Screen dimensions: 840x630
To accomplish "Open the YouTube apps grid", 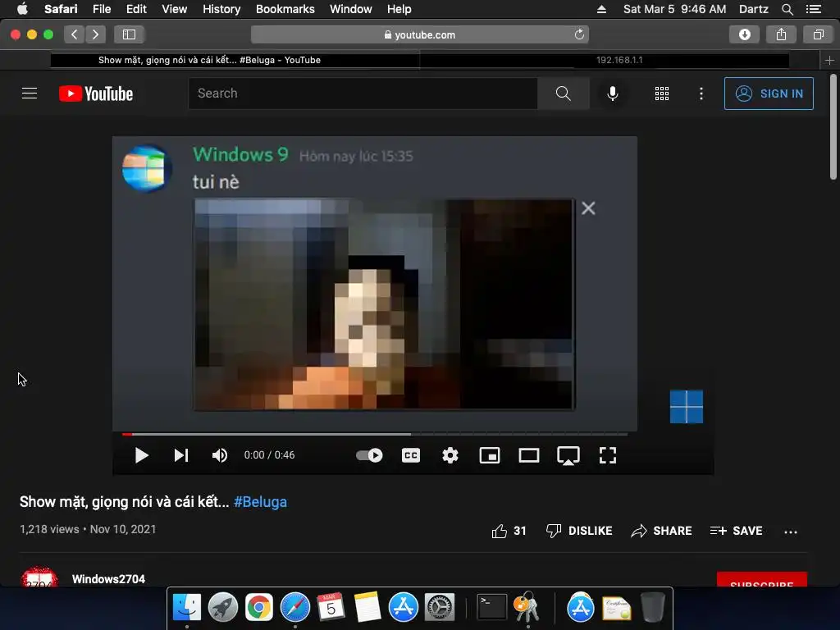I will pos(662,94).
